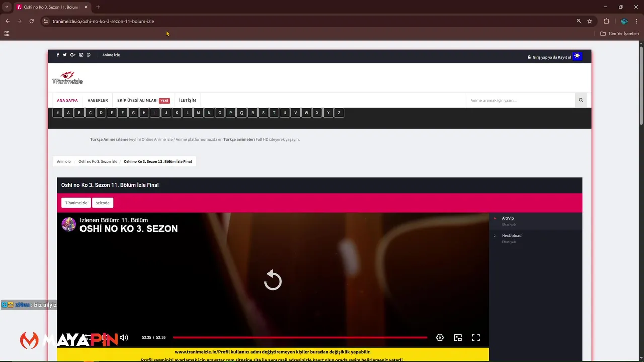Choose the AltrVip video source
The image size is (644, 362).
pos(535,221)
